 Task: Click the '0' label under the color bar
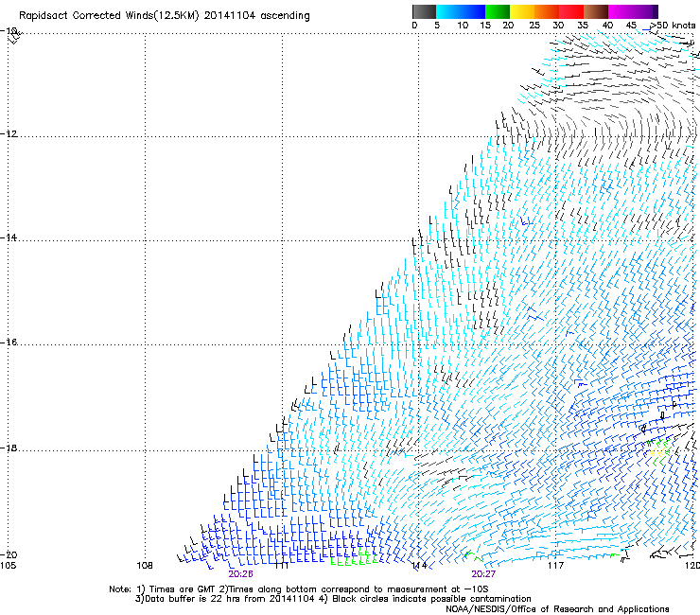click(414, 26)
